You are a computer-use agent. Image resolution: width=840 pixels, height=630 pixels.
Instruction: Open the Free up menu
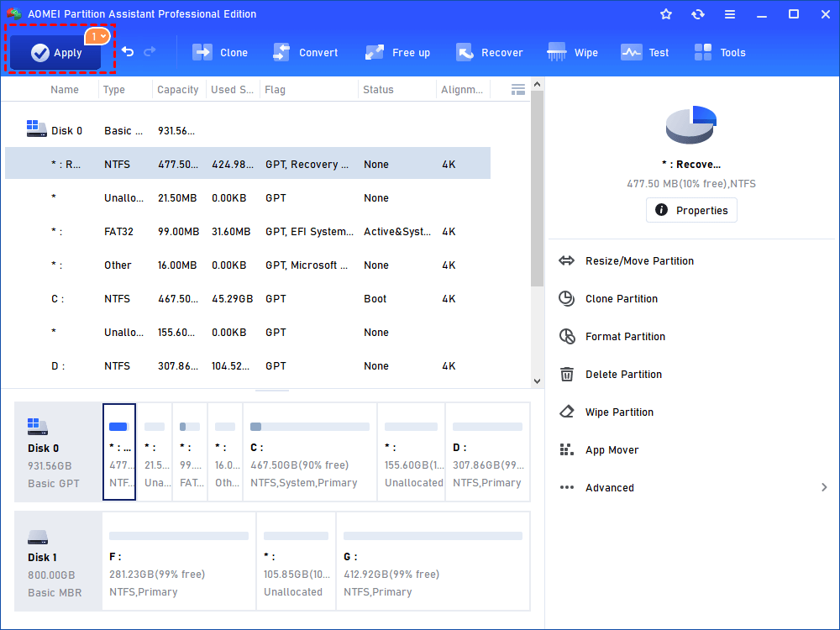pyautogui.click(x=397, y=52)
